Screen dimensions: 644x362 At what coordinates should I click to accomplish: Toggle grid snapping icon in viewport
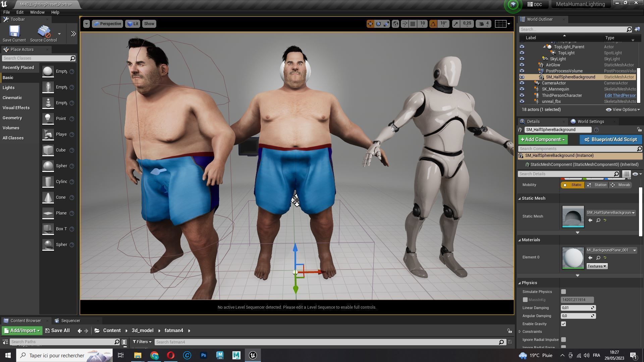click(413, 24)
